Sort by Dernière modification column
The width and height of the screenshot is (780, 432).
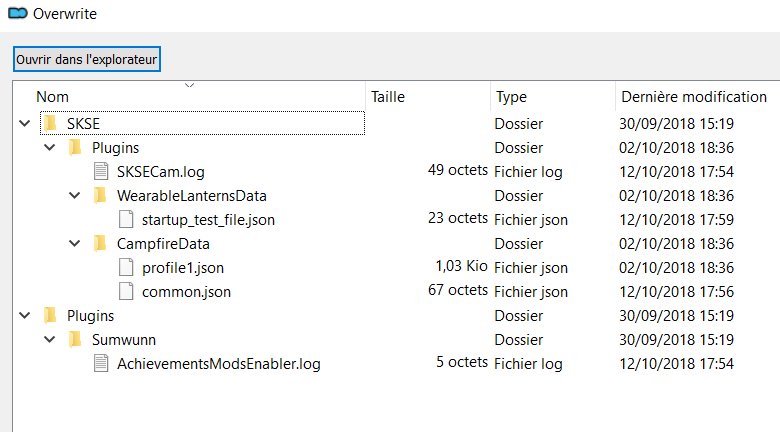[x=694, y=97]
